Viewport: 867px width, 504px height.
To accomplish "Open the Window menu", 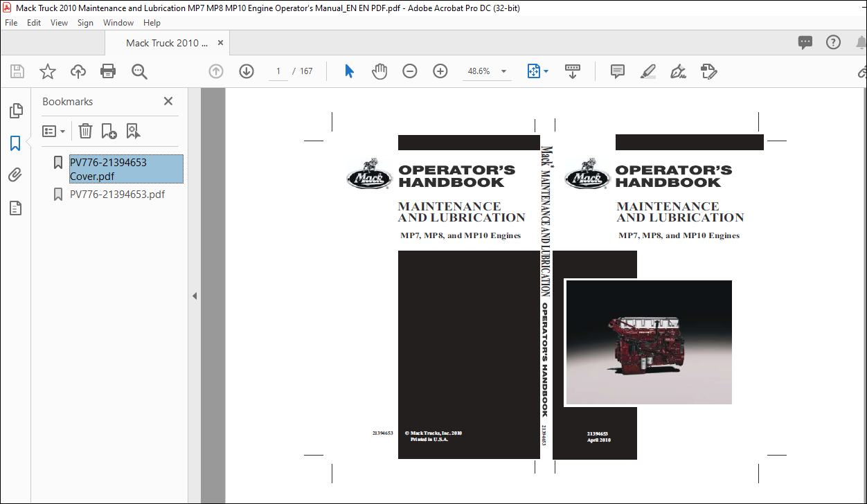I will click(118, 23).
